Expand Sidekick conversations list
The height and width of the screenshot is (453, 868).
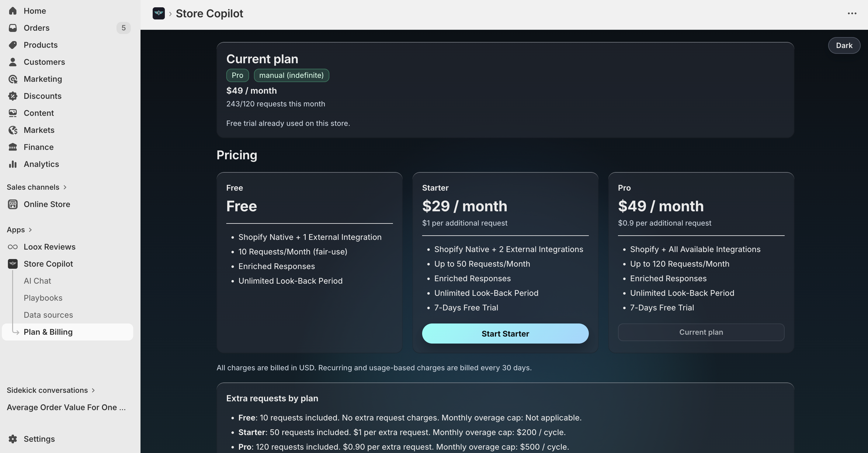coord(93,390)
